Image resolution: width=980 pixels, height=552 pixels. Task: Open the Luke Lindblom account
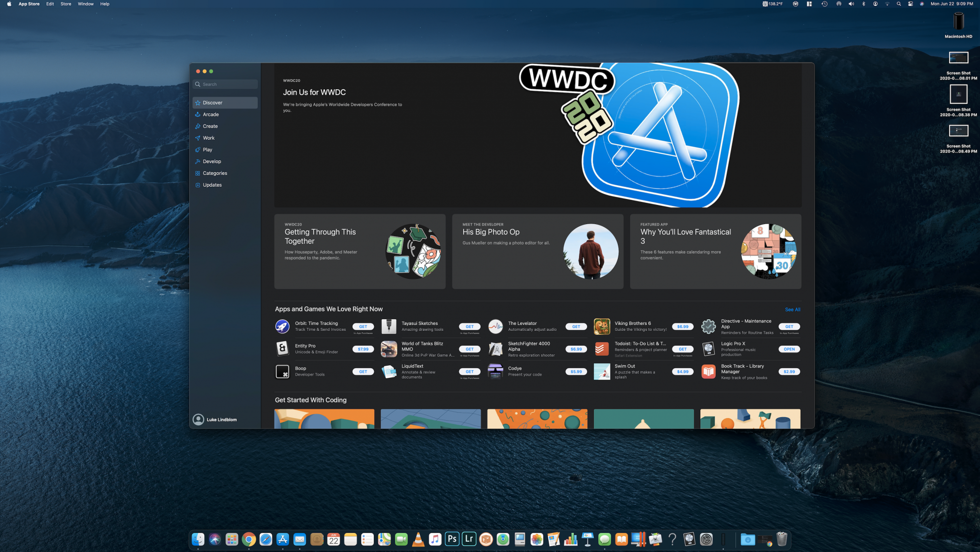[215, 420]
